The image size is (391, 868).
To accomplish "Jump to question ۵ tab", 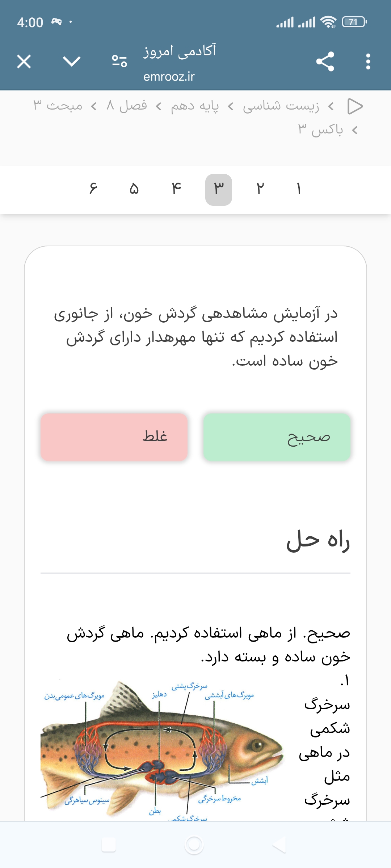I will click(x=134, y=189).
